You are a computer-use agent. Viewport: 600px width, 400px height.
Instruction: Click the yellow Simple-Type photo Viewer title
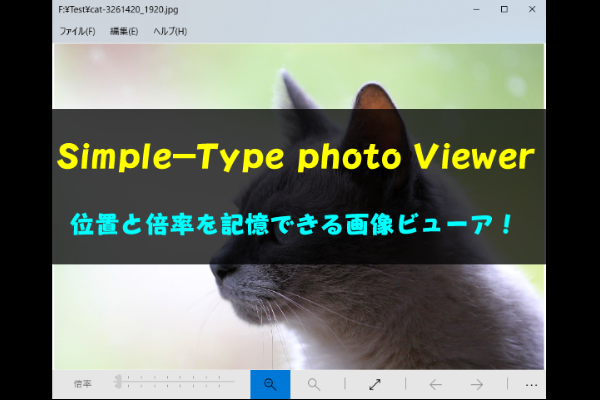tap(296, 157)
